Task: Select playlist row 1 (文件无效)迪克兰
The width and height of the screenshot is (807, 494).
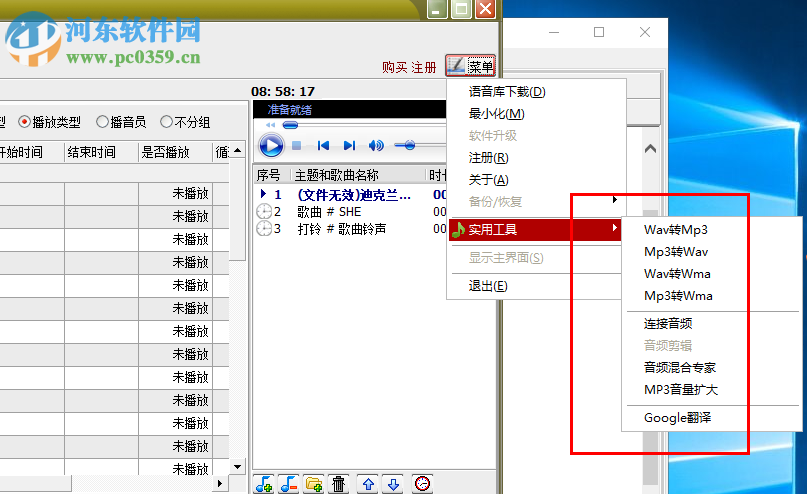Action: tap(350, 195)
